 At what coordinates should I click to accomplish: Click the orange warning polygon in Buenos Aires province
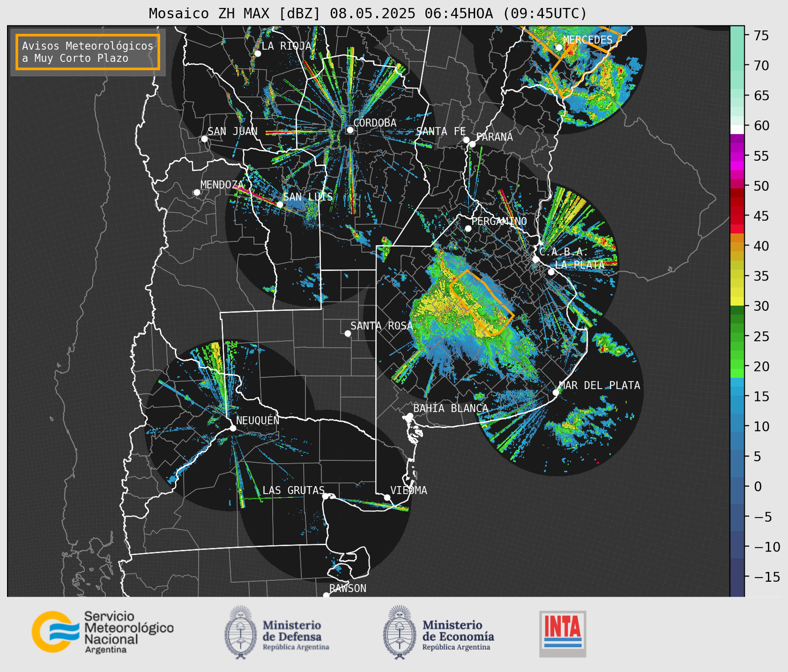pyautogui.click(x=482, y=303)
